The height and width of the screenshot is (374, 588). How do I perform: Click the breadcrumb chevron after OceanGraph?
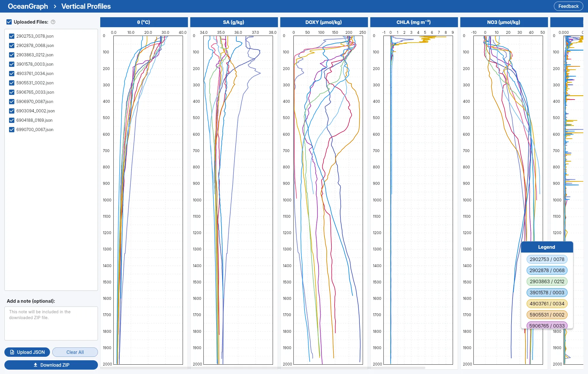click(x=55, y=6)
